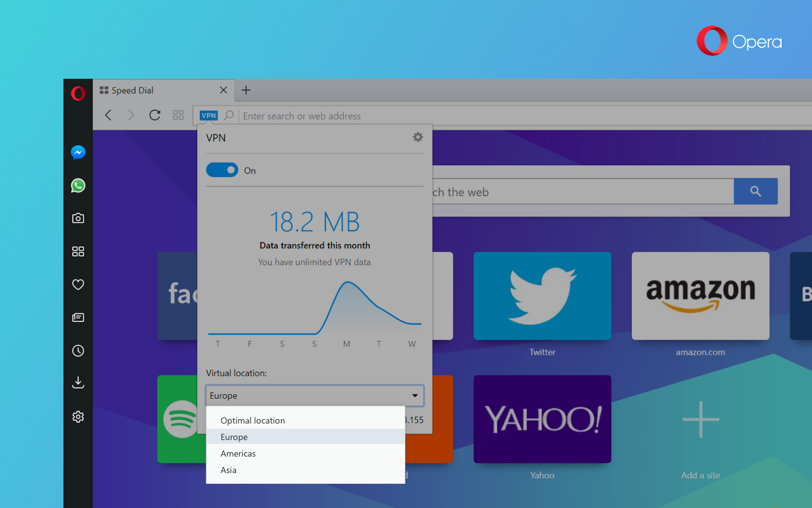Open a new tab with the plus button
Screen dimensions: 812x508
[x=246, y=90]
